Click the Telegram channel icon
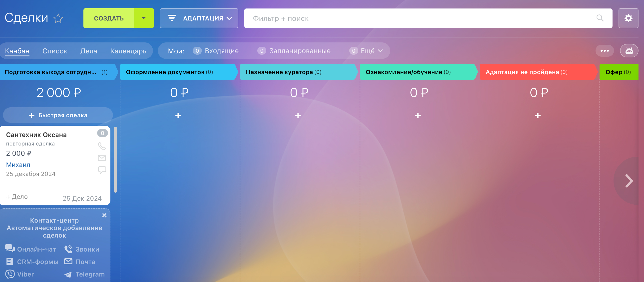 (x=68, y=275)
